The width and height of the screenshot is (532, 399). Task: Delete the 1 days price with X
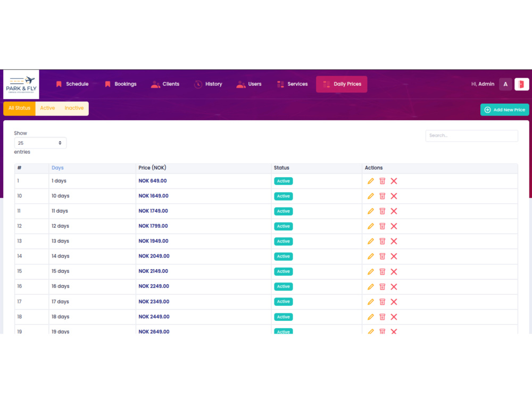[x=394, y=181]
